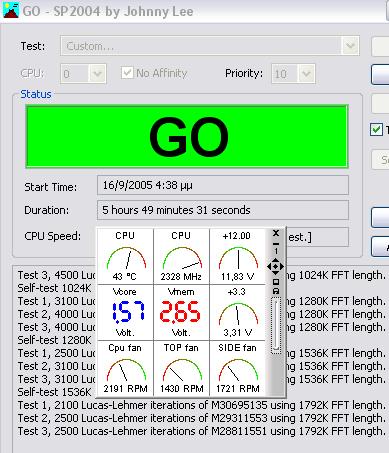The height and width of the screenshot is (453, 389).
Task: Click the minimize dash icon on monitor widget
Action: point(276,244)
